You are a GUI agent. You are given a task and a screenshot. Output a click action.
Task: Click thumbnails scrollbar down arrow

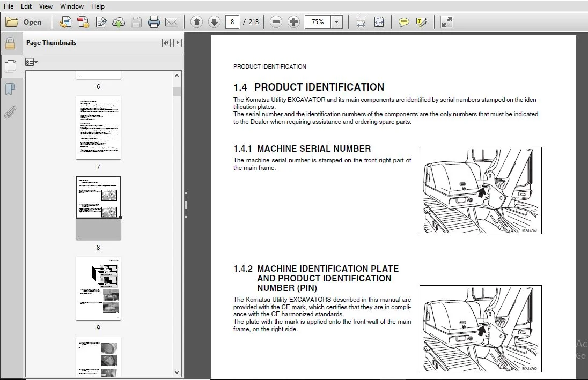[x=177, y=372]
